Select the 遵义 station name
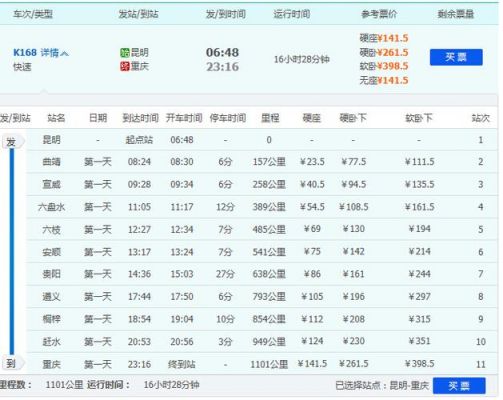503x400 pixels. click(52, 296)
